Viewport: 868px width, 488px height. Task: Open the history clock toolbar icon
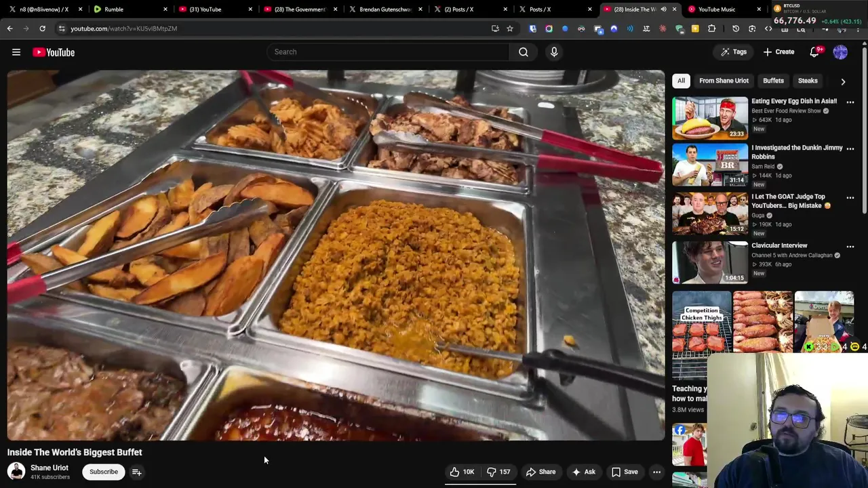click(736, 28)
